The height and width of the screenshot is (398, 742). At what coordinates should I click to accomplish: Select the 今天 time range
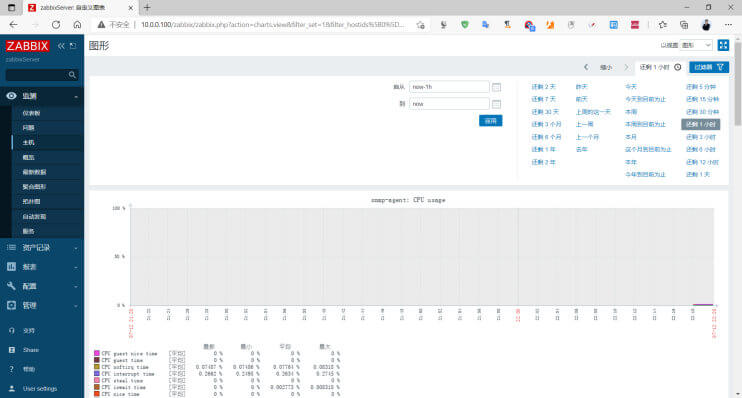(x=631, y=87)
